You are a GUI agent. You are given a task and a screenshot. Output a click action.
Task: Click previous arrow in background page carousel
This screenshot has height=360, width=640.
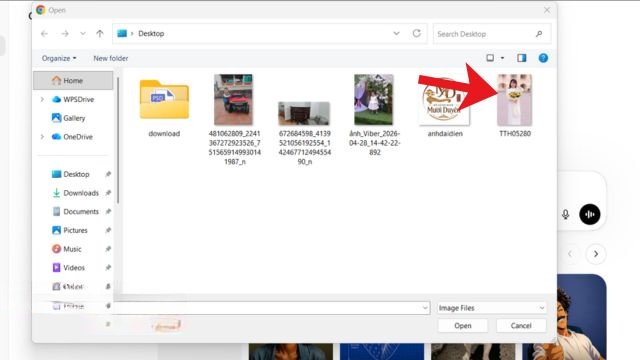[x=570, y=254]
